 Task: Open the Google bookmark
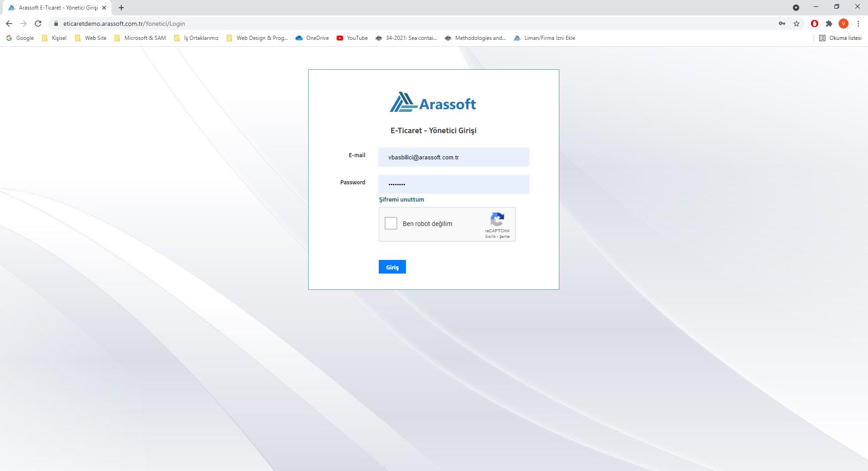tap(20, 38)
